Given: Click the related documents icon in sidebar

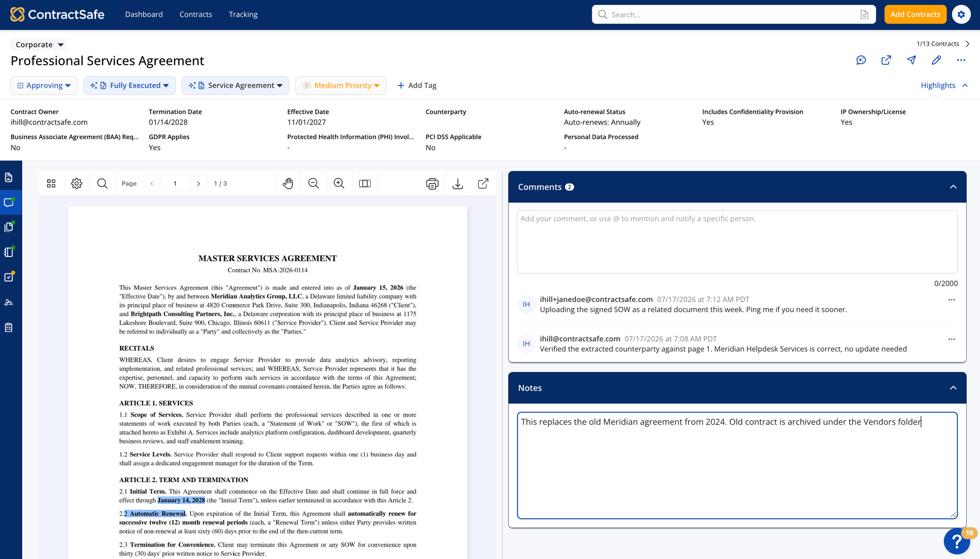Looking at the screenshot, I should (x=9, y=227).
